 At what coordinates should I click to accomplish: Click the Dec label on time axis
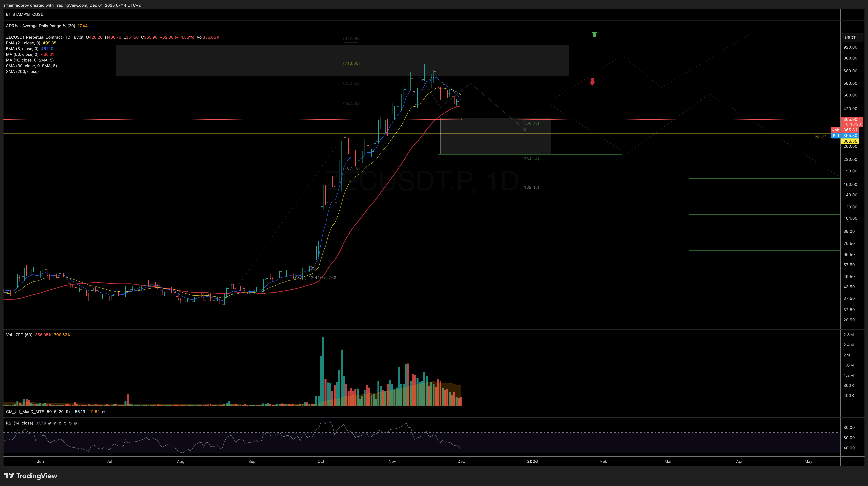click(461, 461)
